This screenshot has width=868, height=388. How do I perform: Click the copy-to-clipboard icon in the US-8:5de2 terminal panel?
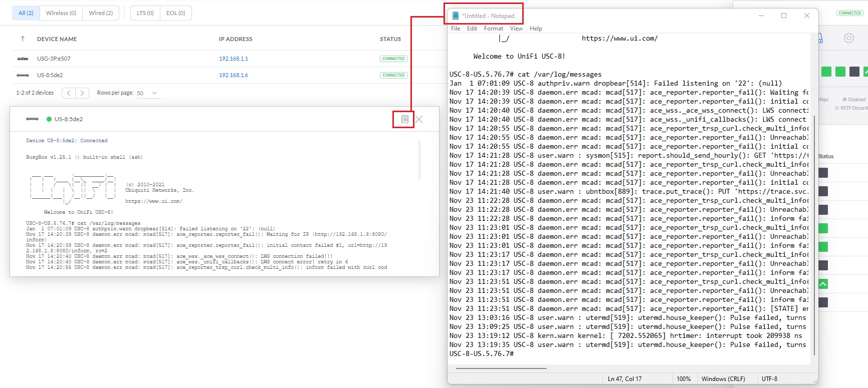pyautogui.click(x=404, y=119)
